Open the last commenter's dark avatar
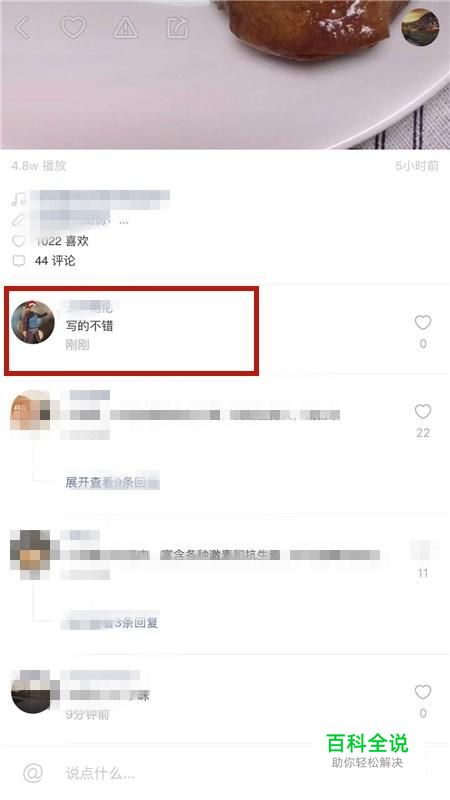Image resolution: width=450 pixels, height=800 pixels. 31,692
